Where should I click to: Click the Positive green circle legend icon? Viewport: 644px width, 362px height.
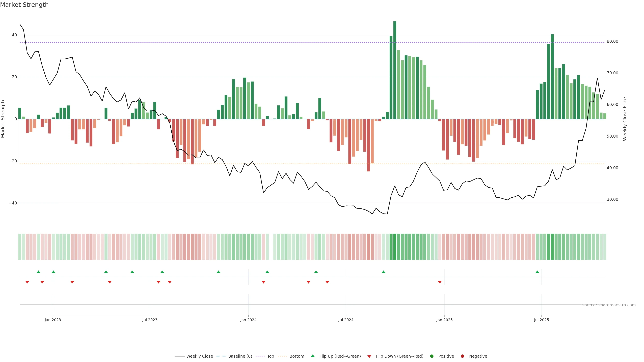click(x=432, y=356)
